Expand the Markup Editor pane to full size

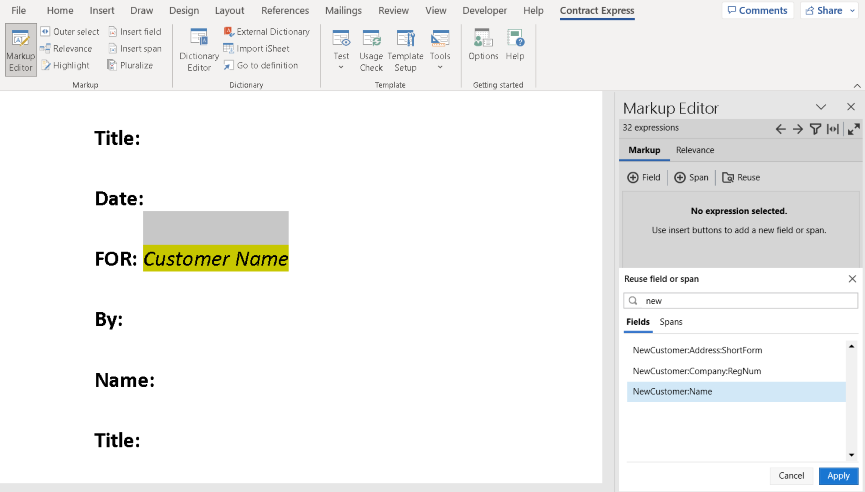pos(853,129)
